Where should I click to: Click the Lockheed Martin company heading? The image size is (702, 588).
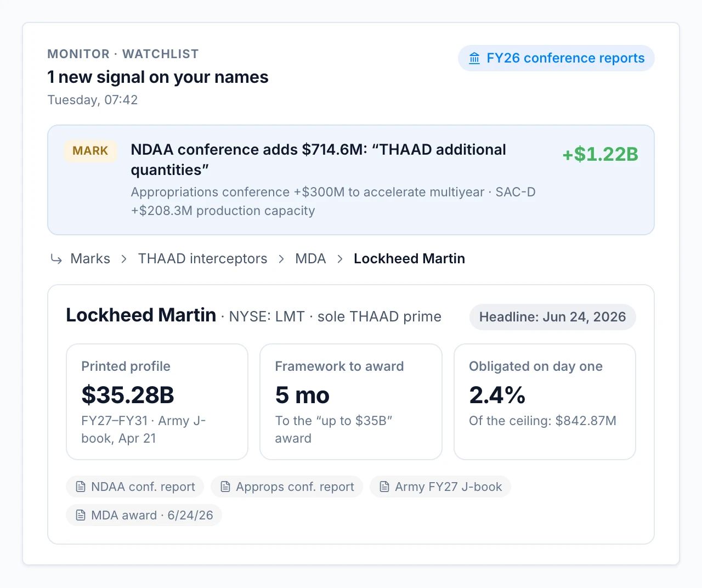pyautogui.click(x=141, y=315)
